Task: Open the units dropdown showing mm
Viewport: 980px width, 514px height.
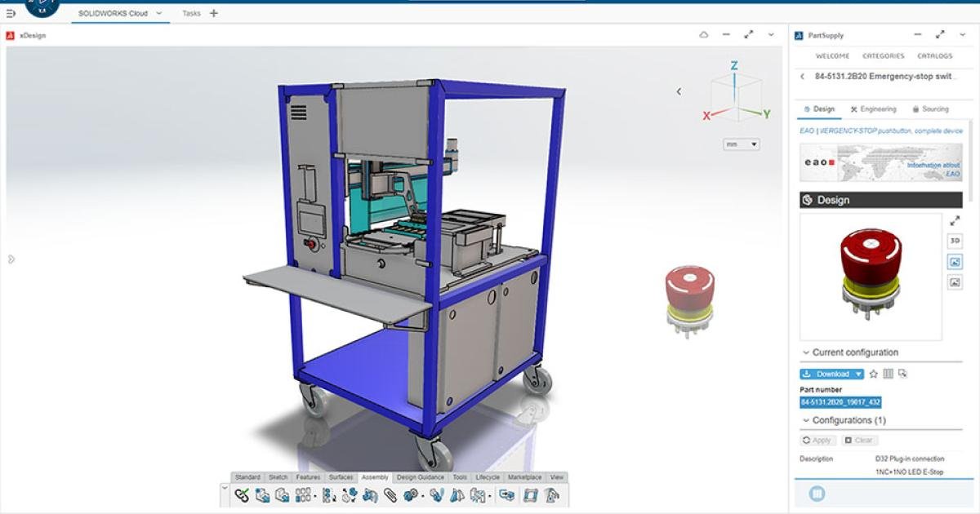Action: coord(742,144)
